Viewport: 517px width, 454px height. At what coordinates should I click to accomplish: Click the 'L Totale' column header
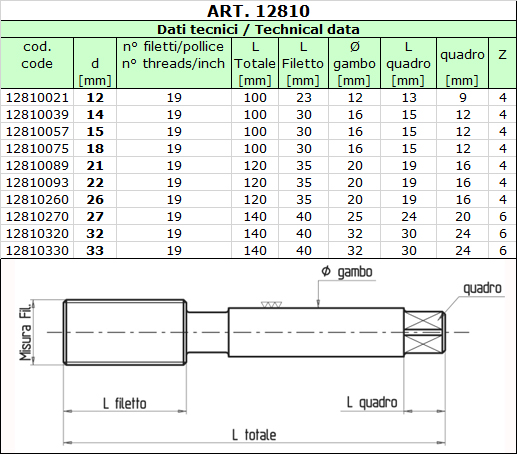pyautogui.click(x=255, y=63)
